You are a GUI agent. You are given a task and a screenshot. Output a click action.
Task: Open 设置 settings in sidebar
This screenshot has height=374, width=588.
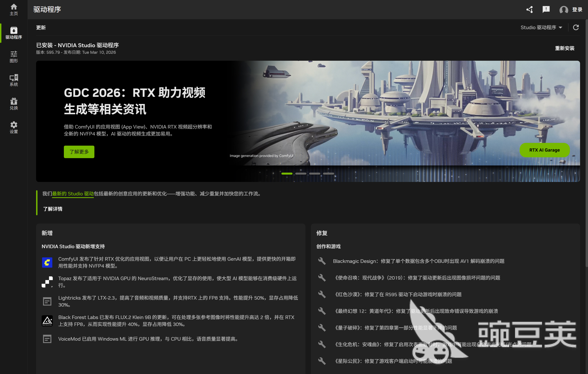pyautogui.click(x=14, y=128)
